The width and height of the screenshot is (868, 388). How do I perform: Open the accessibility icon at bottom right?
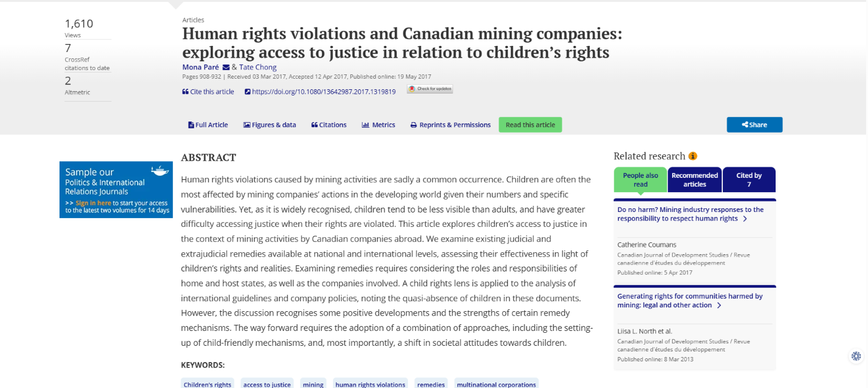[x=855, y=356]
